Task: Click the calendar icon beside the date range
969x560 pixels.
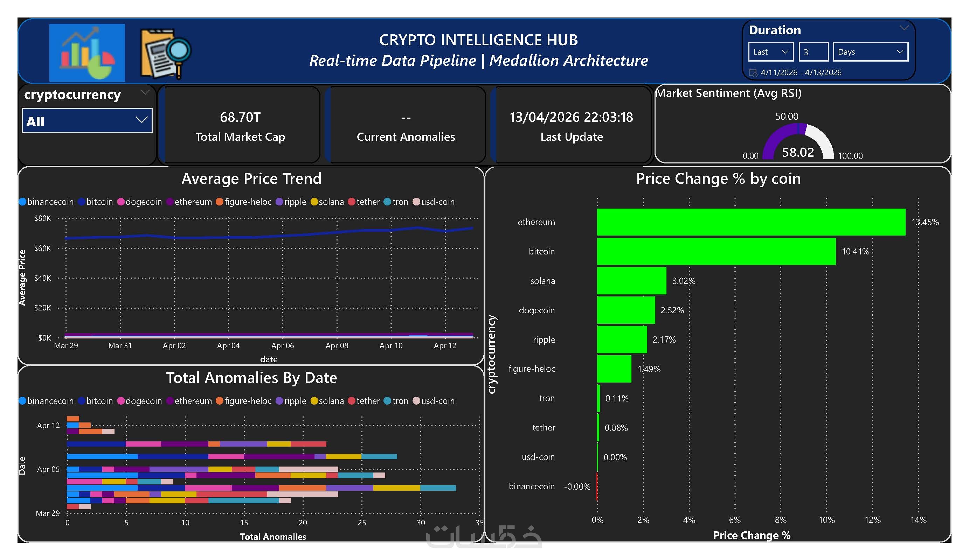Action: pyautogui.click(x=753, y=73)
